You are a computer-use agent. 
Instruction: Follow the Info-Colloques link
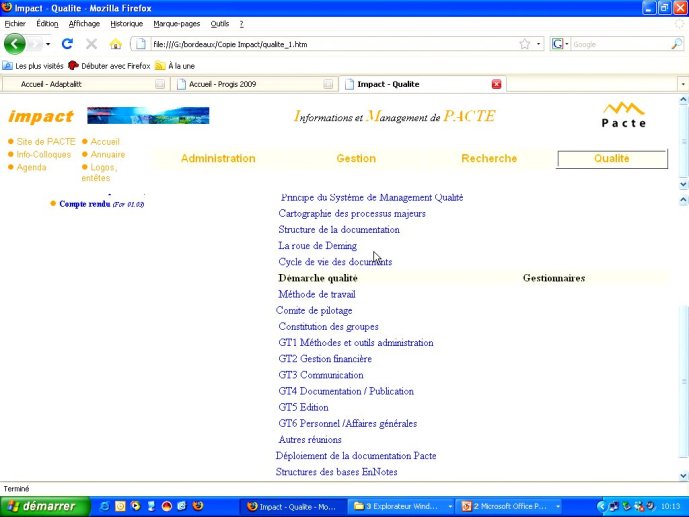44,154
